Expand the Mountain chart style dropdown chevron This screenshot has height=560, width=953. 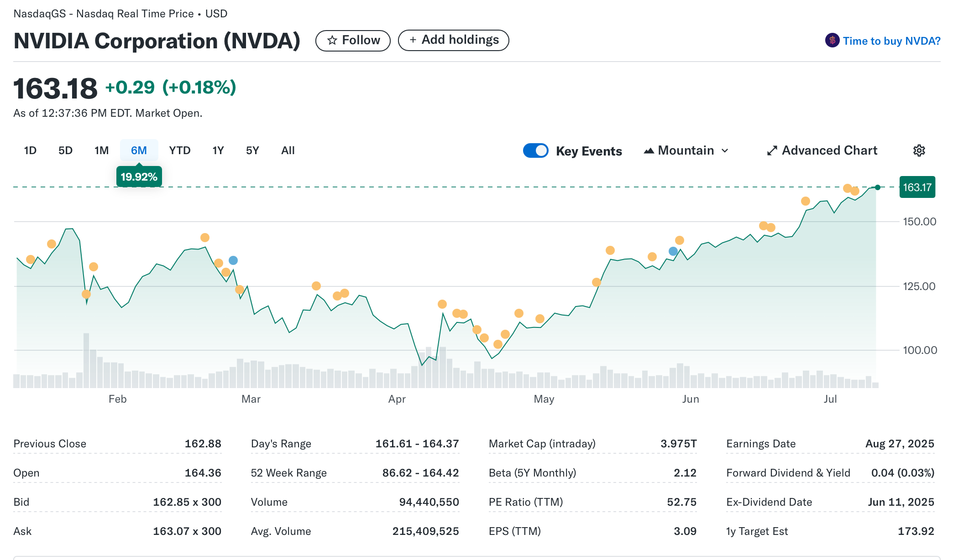(725, 150)
